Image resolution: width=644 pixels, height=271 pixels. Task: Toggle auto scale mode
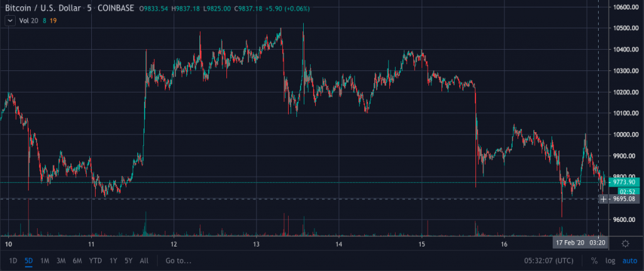point(630,260)
